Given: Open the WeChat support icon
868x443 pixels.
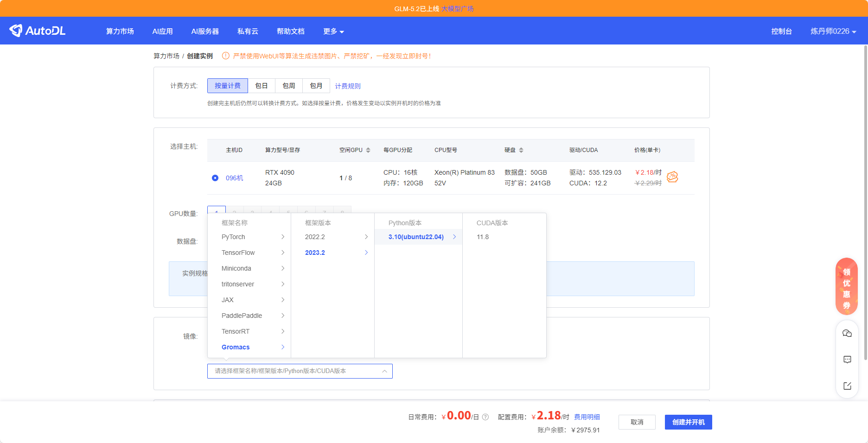Looking at the screenshot, I should click(847, 334).
